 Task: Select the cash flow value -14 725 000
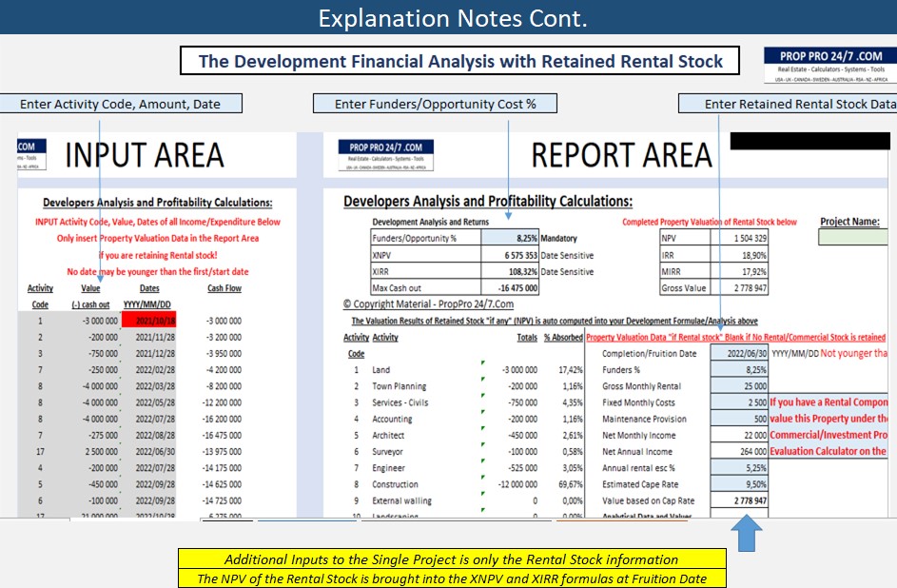222,500
